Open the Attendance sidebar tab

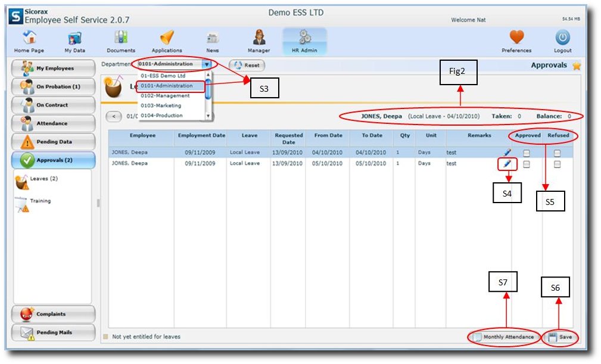coord(52,123)
